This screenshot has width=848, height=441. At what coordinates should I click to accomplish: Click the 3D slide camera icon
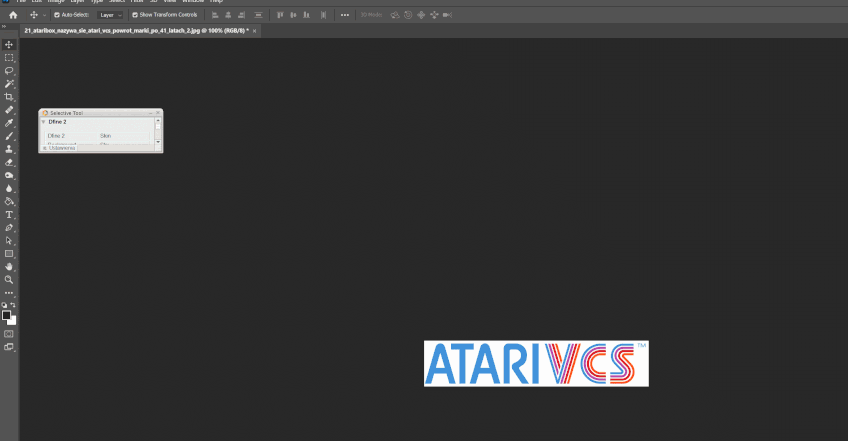[434, 15]
